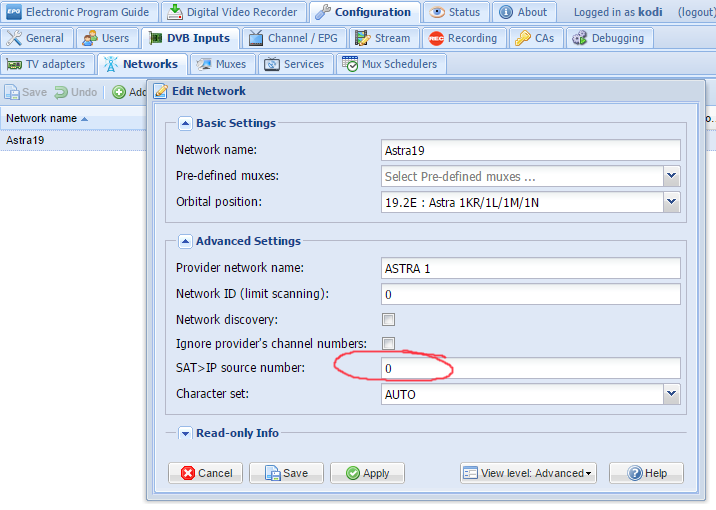The image size is (716, 510).
Task: Click the Cancel button in dialog
Action: pyautogui.click(x=205, y=473)
